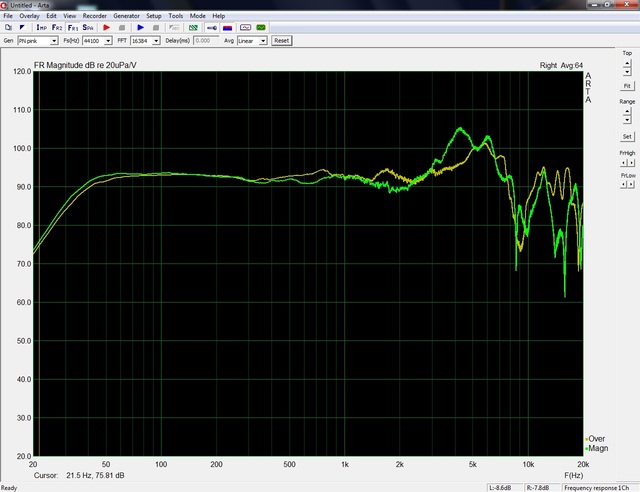Viewport: 640px width, 492px height.
Task: Start generator with the blue play icon
Action: 141,28
